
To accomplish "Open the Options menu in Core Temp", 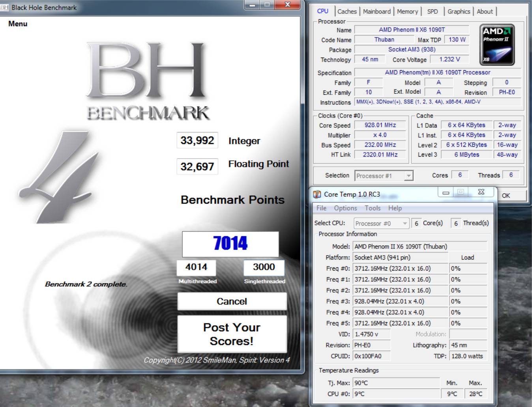I will click(345, 208).
